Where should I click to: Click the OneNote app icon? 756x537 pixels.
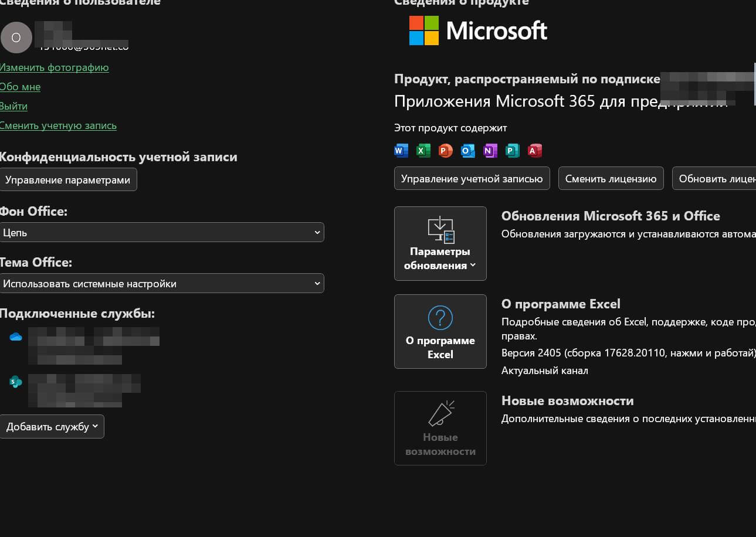pyautogui.click(x=490, y=151)
